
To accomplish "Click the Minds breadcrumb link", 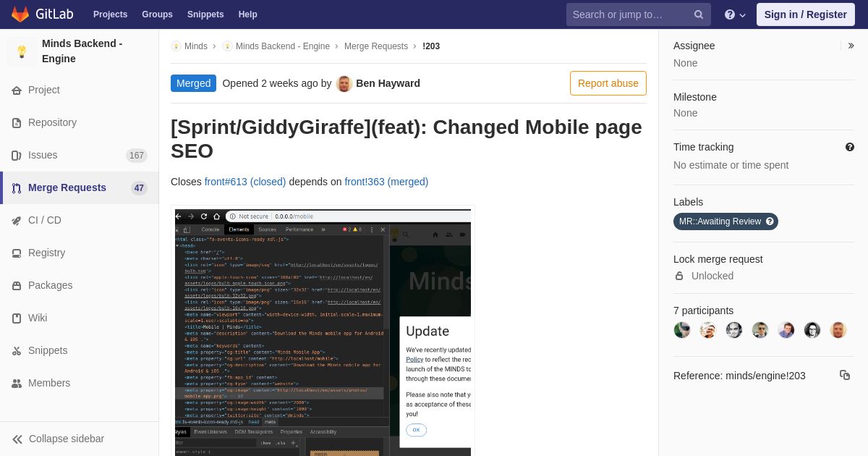I will point(195,46).
